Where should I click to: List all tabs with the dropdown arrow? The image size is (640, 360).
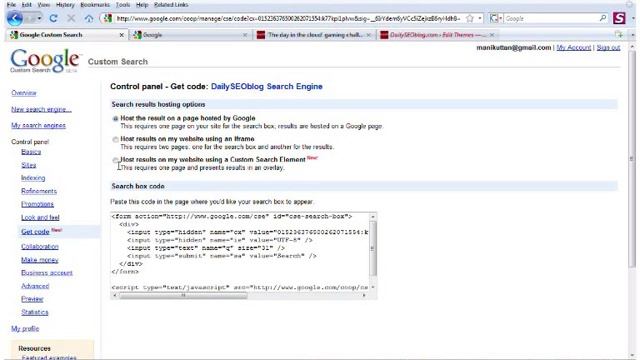tap(633, 35)
